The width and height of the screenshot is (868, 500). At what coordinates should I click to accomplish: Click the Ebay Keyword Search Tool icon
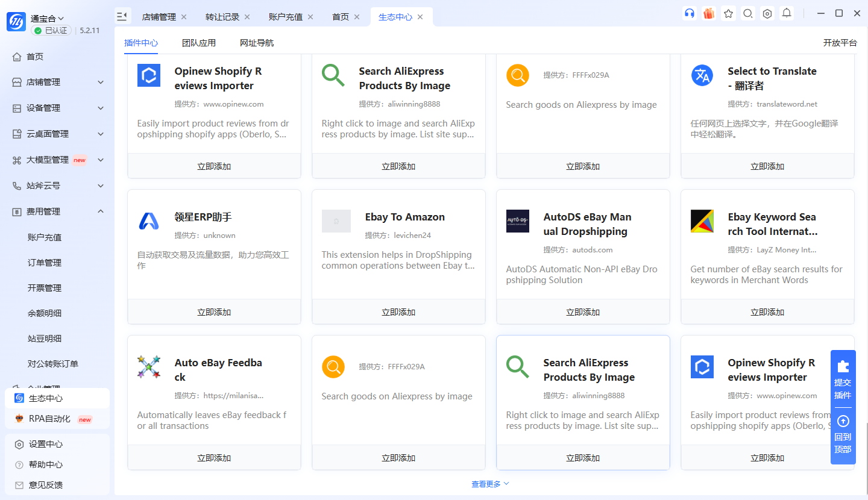pos(702,221)
